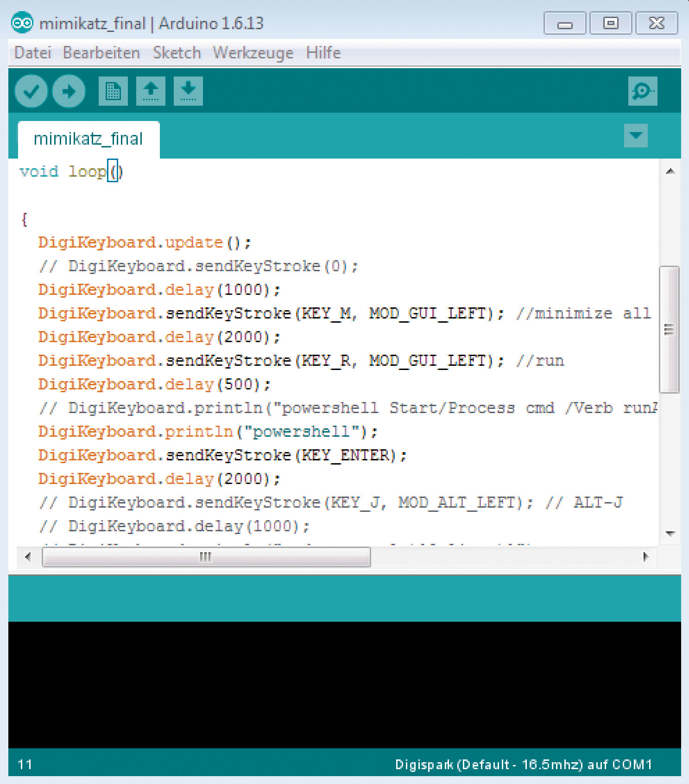Viewport: 689px width, 784px height.
Task: Click the Arduino logo in title bar
Action: (x=22, y=23)
